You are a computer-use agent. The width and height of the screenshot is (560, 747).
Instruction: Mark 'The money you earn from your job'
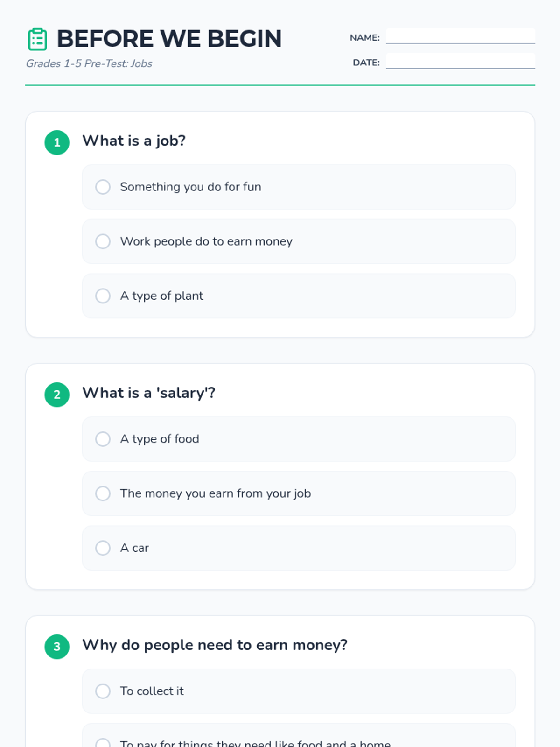click(x=103, y=493)
